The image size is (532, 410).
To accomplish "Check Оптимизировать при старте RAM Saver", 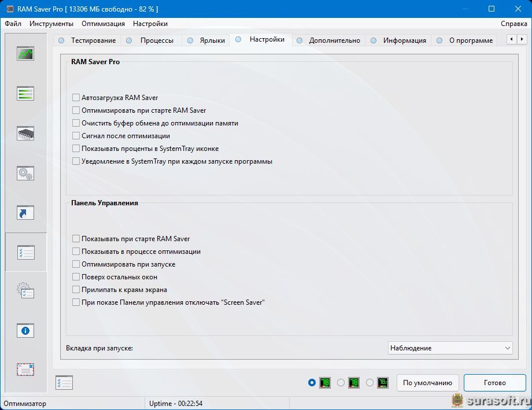I will 76,110.
